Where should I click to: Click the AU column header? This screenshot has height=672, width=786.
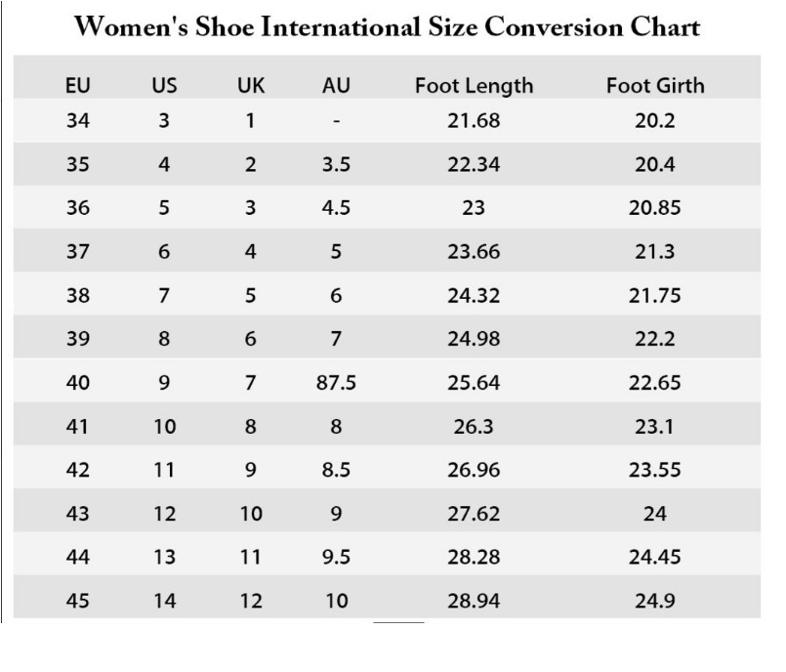[x=336, y=85]
